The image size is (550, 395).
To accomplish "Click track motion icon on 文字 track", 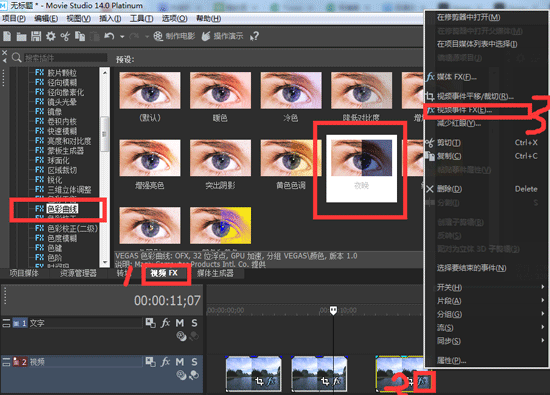I will coord(151,323).
